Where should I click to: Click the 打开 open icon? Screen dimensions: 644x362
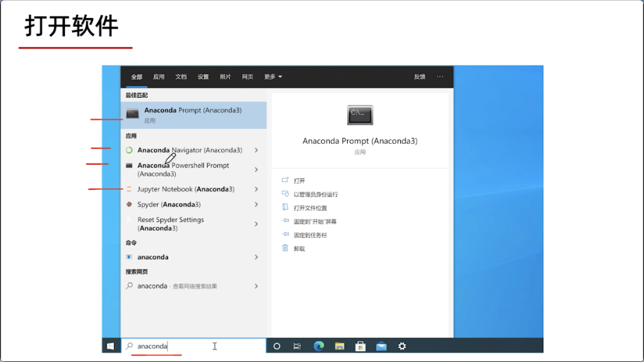(x=285, y=180)
